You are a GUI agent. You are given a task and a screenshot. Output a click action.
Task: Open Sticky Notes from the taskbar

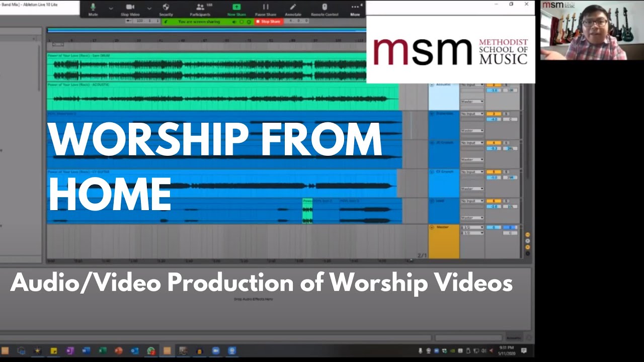54,351
